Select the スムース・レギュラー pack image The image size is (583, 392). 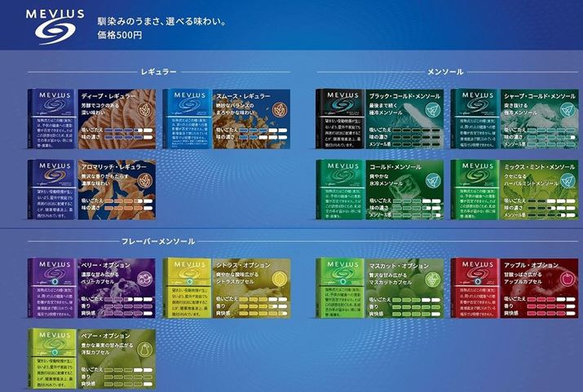pos(187,119)
